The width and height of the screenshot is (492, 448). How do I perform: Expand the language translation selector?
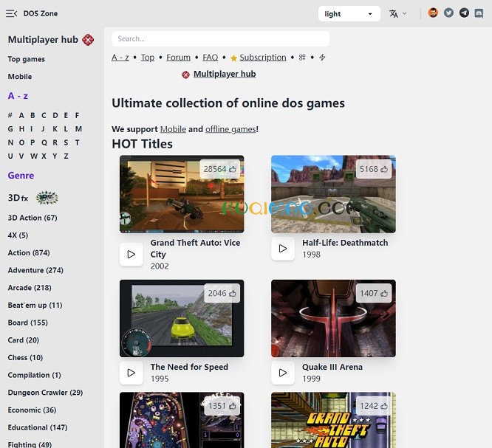tap(398, 14)
